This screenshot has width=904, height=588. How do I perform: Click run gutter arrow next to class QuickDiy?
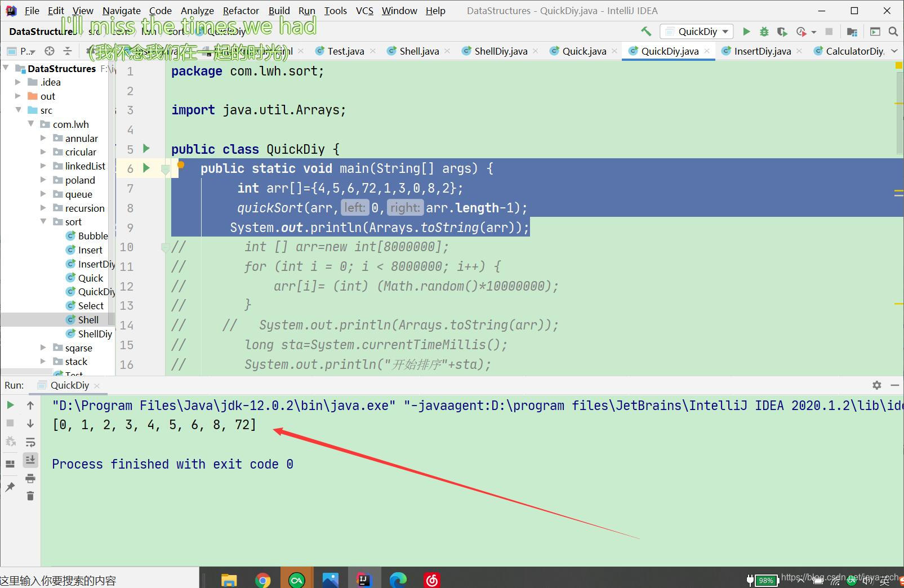146,149
